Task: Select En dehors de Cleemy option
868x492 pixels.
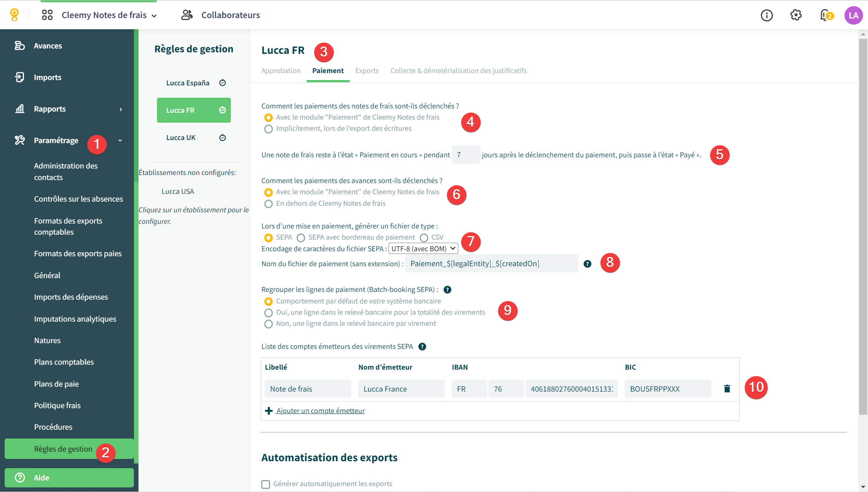Action: (269, 203)
